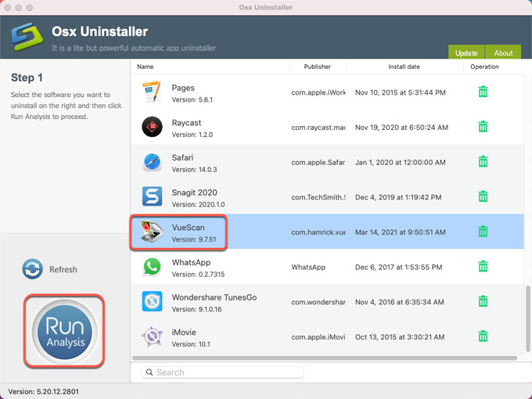Delete Safari using its trash icon
Viewport: 532px width, 399px height.
pyautogui.click(x=483, y=161)
